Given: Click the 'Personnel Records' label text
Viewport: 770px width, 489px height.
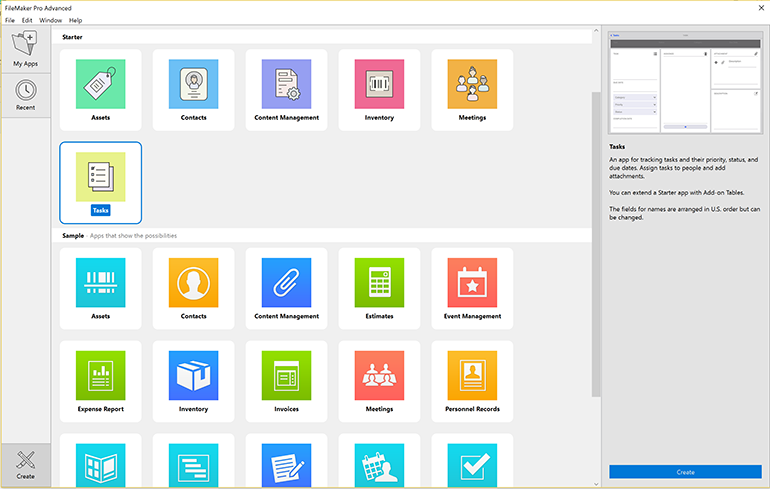Looking at the screenshot, I should tap(472, 409).
